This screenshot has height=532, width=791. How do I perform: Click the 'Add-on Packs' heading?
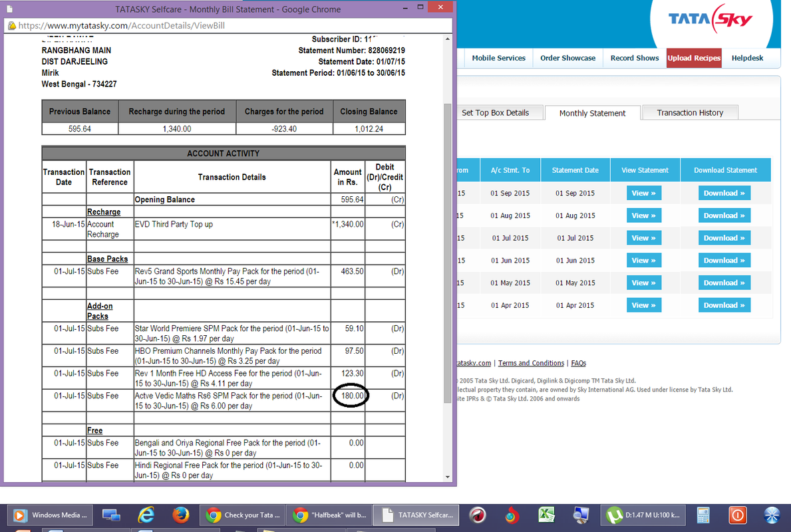[100, 311]
